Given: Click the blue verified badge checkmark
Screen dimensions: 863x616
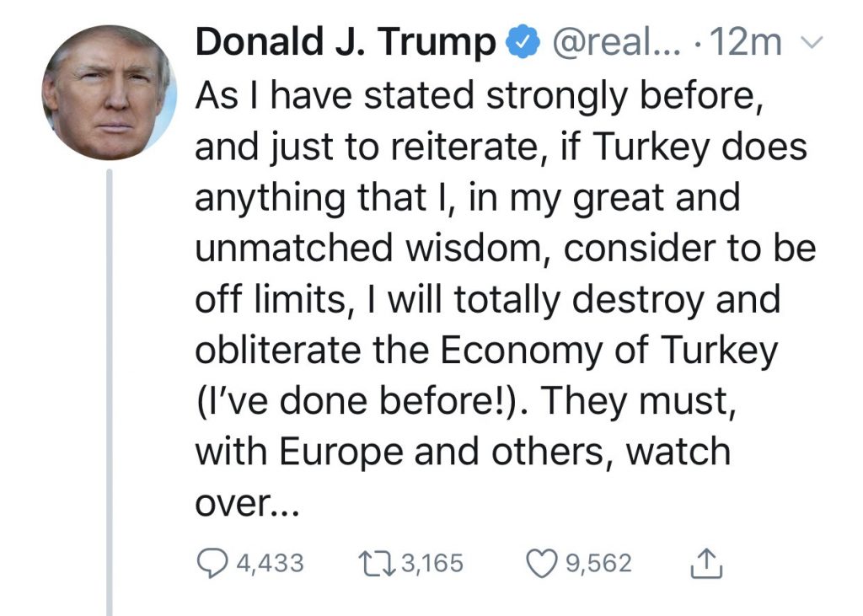Looking at the screenshot, I should [x=520, y=44].
